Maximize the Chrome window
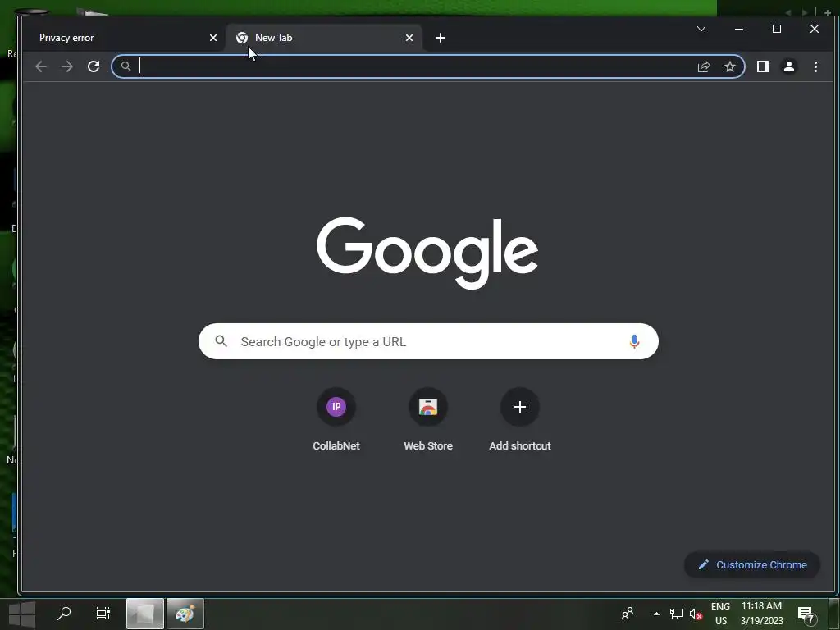The image size is (840, 630). click(x=777, y=29)
